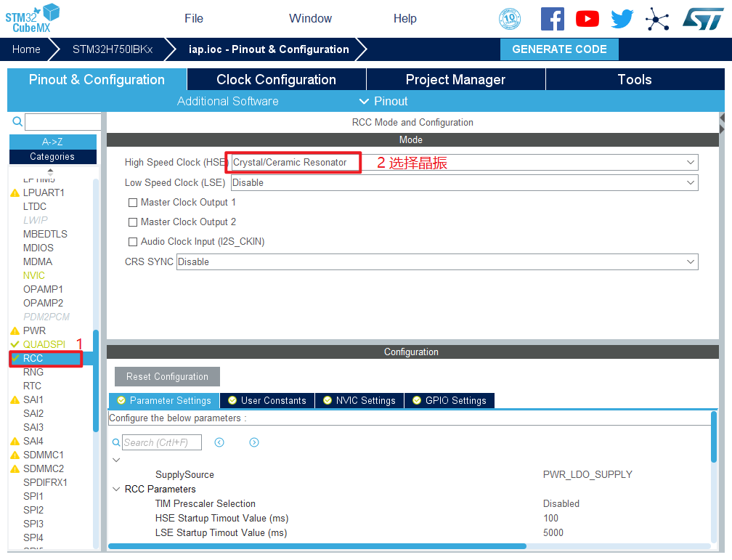732x560 pixels.
Task: Click the 10-year anniversary badge icon
Action: click(x=510, y=19)
